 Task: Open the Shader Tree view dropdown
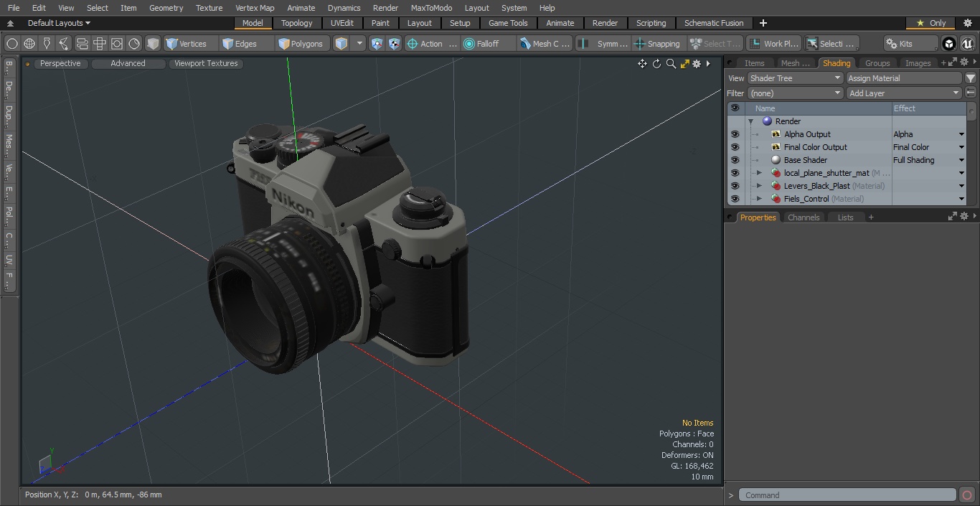coord(795,78)
